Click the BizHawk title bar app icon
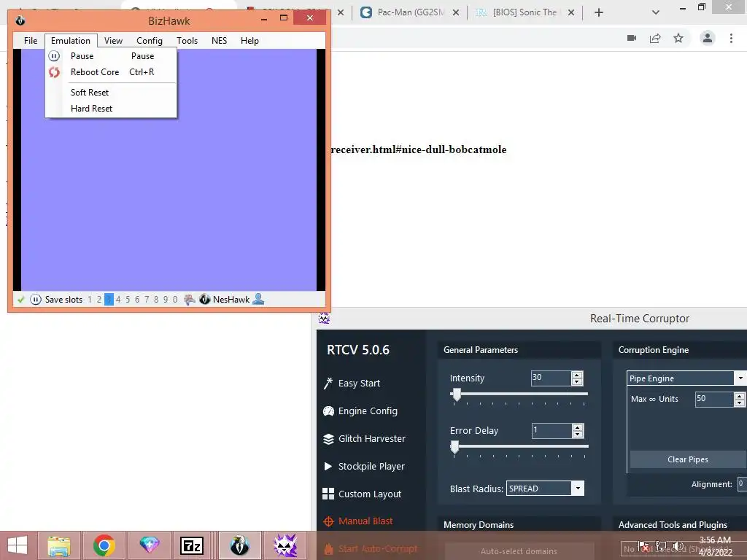 (20, 21)
